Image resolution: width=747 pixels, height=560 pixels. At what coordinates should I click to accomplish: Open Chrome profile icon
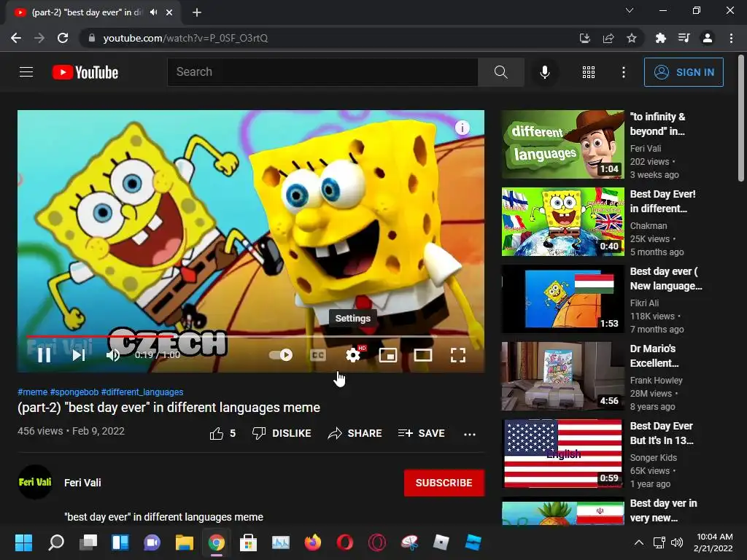pyautogui.click(x=708, y=38)
